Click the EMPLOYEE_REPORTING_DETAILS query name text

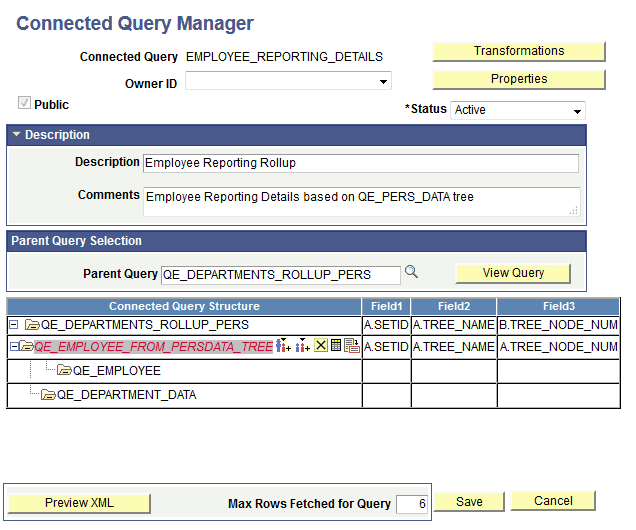point(284,57)
